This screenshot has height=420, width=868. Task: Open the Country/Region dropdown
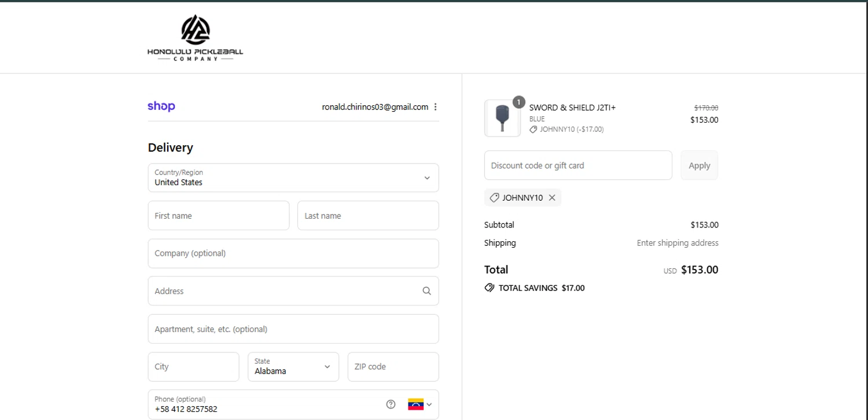coord(293,178)
